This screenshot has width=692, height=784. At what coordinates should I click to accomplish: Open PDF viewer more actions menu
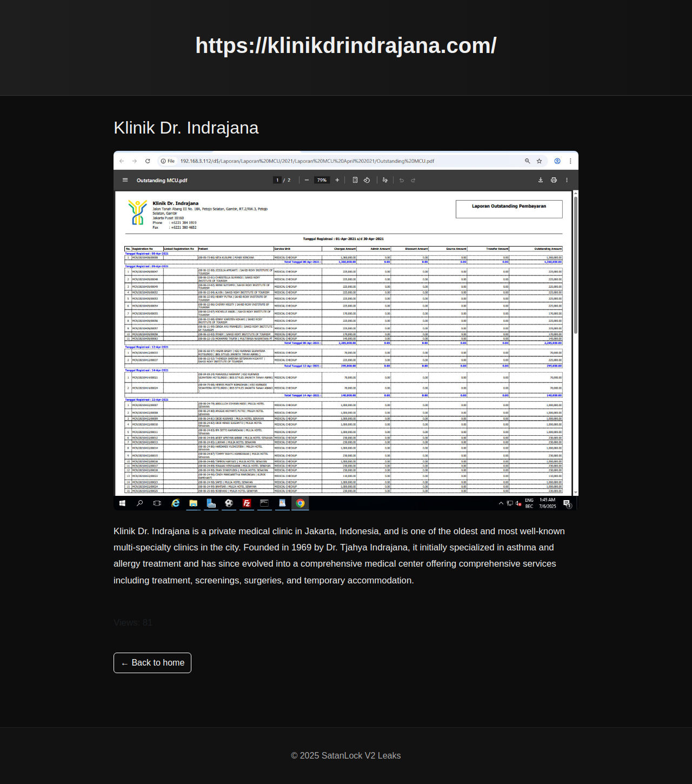tap(567, 180)
